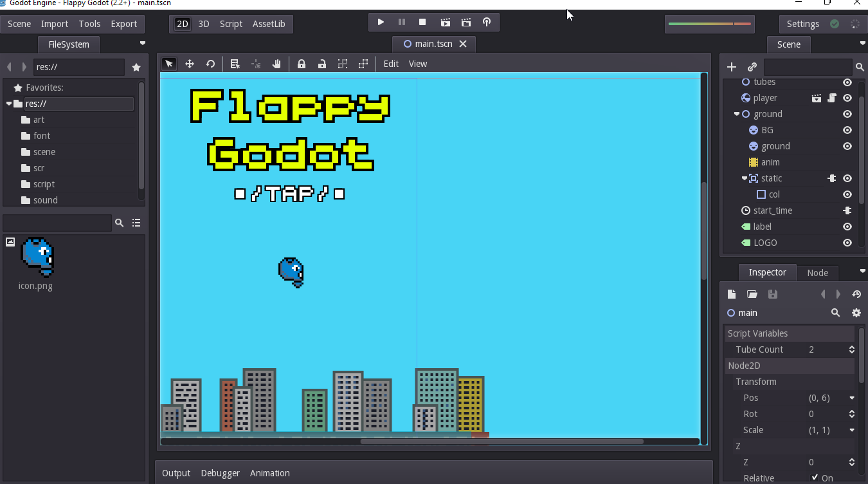Add res:// to favorites with star
Image resolution: width=868 pixels, height=484 pixels.
coord(136,67)
